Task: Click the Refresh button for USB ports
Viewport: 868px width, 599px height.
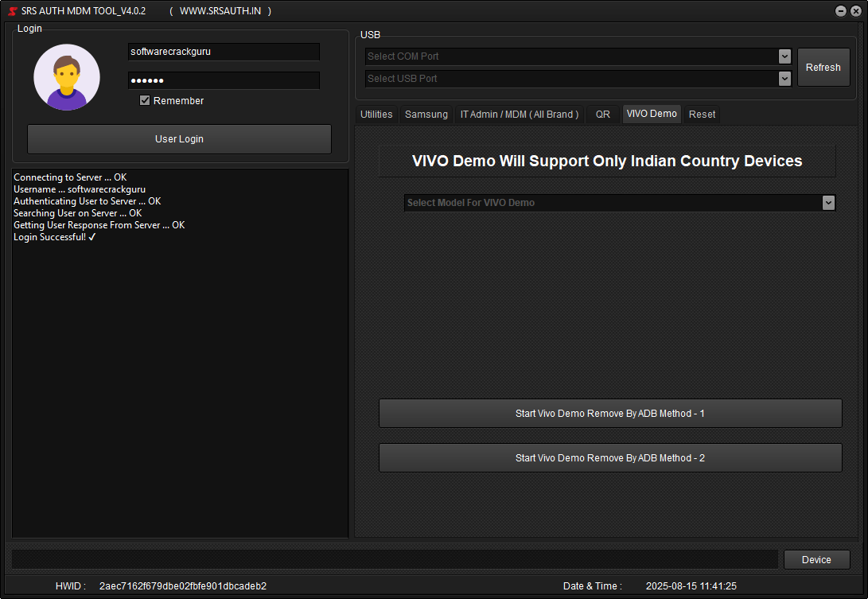Action: click(x=823, y=67)
